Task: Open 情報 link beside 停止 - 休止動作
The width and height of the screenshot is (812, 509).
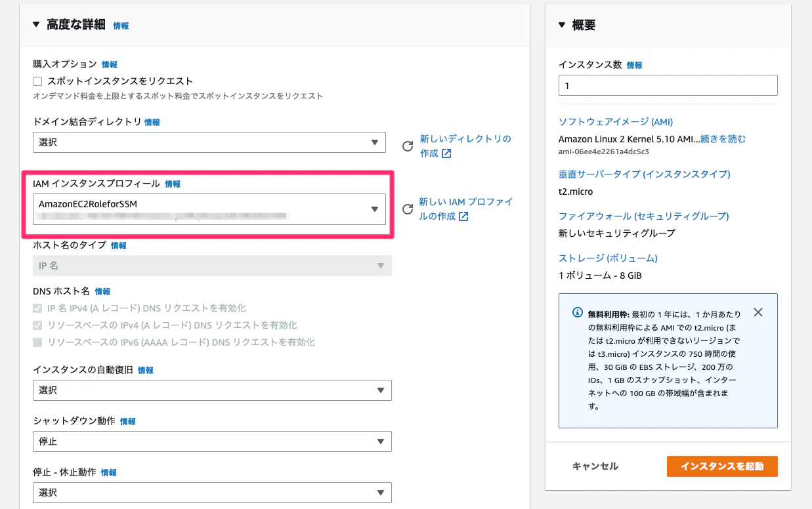Action: tap(109, 472)
